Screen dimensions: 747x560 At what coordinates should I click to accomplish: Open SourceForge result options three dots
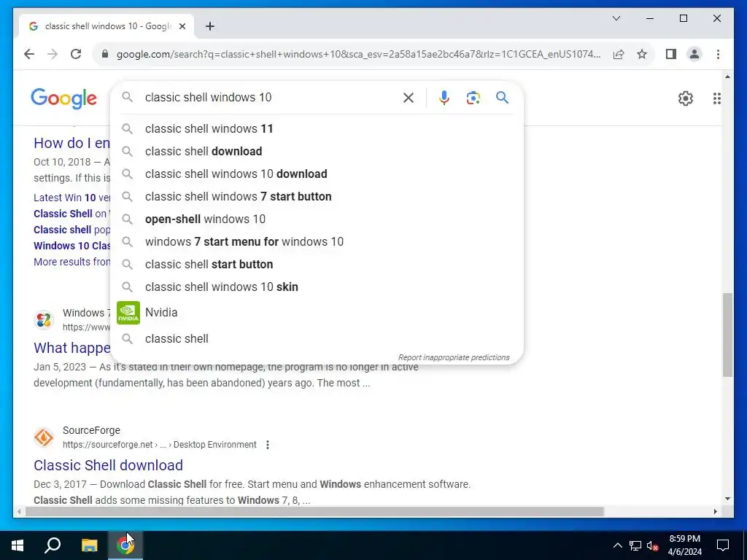268,445
